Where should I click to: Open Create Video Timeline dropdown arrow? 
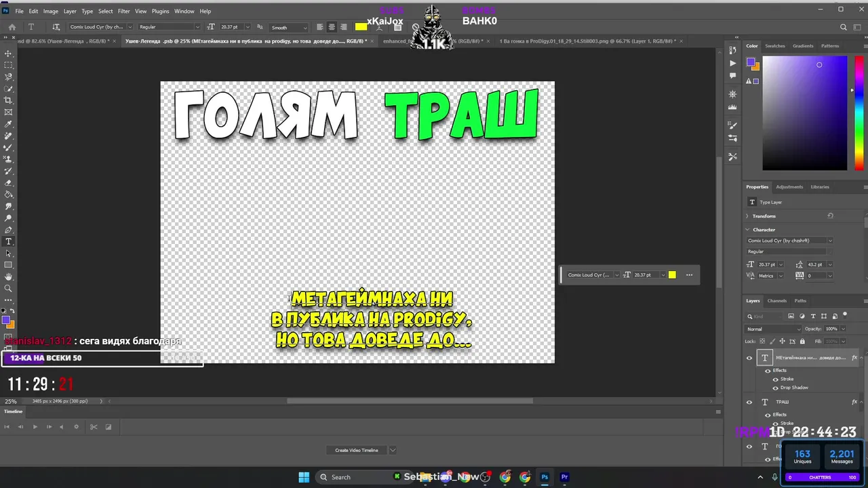coord(392,450)
